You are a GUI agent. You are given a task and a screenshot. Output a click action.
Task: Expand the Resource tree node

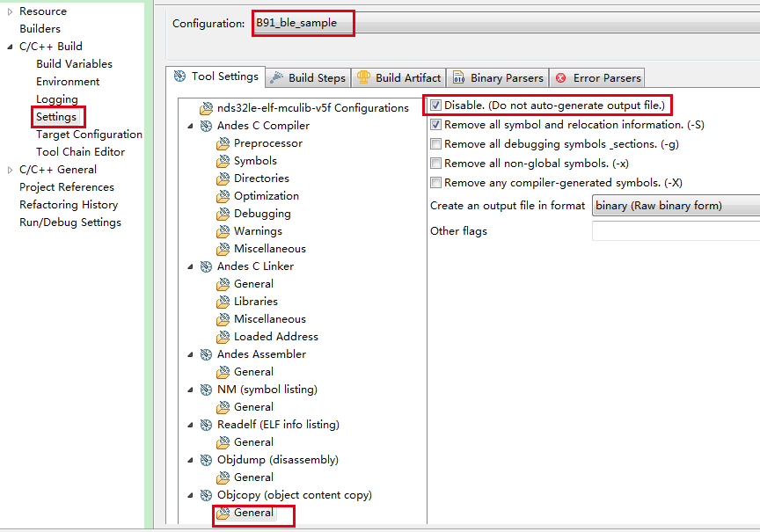click(x=10, y=11)
